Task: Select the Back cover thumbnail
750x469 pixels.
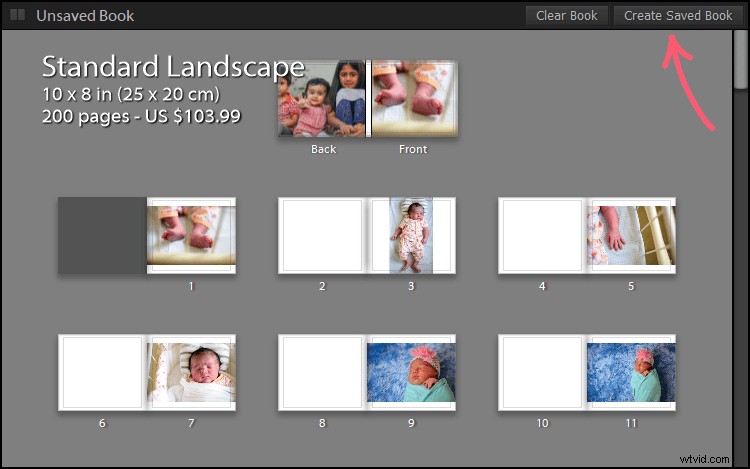Action: pyautogui.click(x=322, y=98)
